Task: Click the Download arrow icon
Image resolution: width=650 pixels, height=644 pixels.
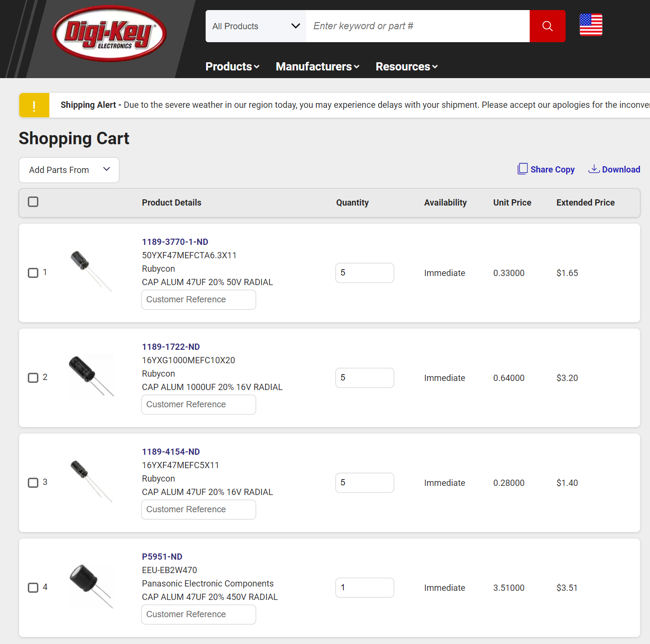Action: 594,169
